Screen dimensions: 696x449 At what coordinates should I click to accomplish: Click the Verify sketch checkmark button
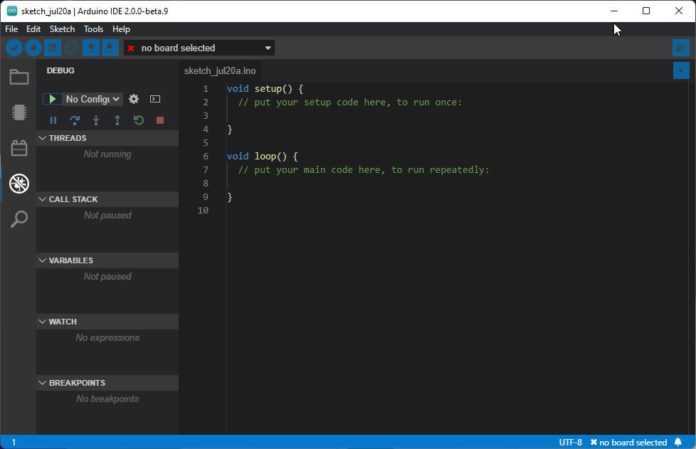(x=13, y=48)
